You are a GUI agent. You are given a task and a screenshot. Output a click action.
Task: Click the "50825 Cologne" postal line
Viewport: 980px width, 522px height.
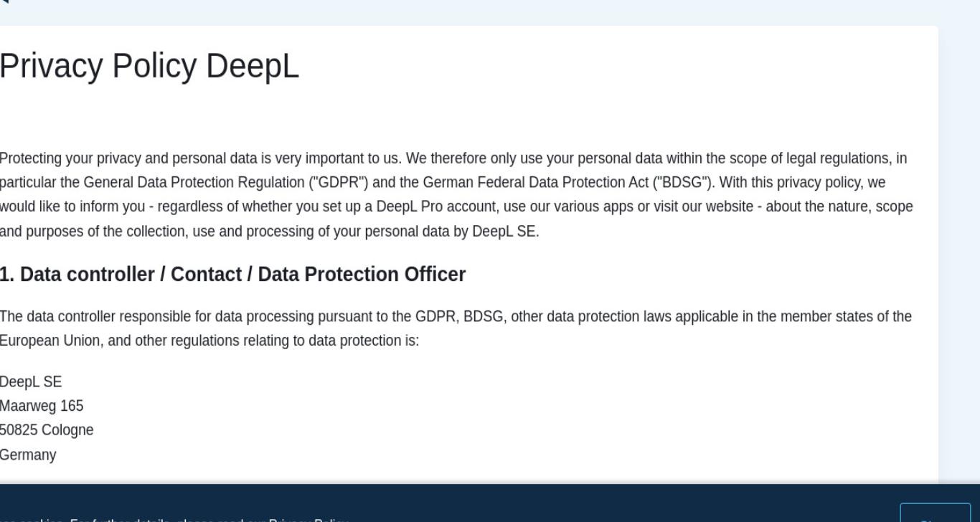click(x=47, y=430)
